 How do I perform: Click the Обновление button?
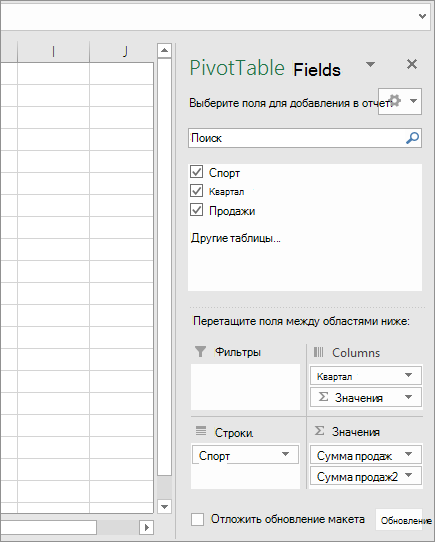(x=399, y=520)
